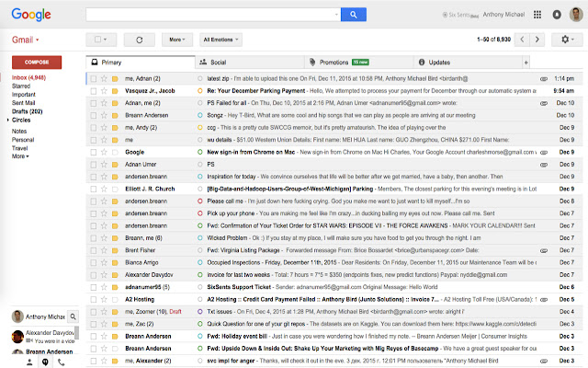
Task: Open 'SixSents Support Ticket' email
Action: (334, 287)
